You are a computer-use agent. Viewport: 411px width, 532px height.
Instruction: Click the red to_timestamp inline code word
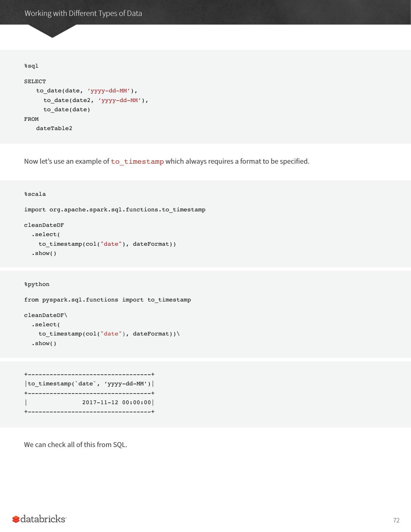tap(137, 161)
